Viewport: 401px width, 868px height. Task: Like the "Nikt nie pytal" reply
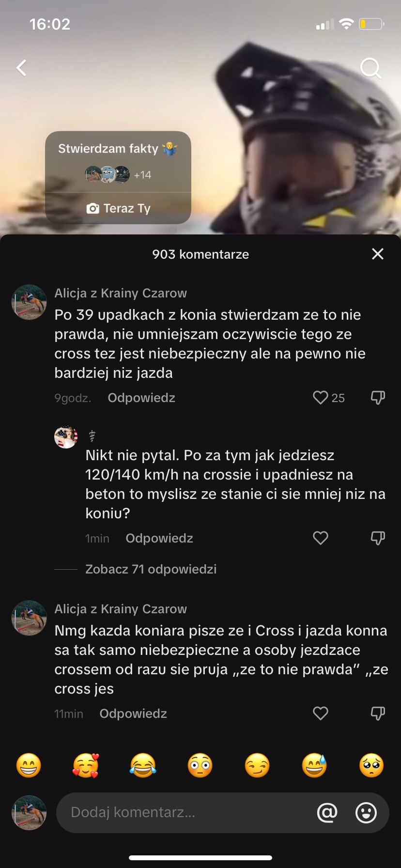click(321, 538)
